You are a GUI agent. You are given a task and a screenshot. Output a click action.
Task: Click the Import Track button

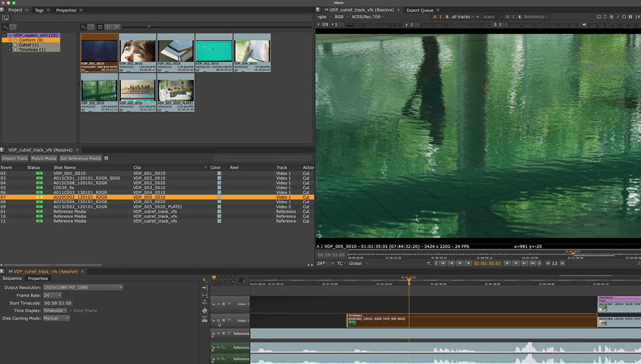pyautogui.click(x=15, y=158)
